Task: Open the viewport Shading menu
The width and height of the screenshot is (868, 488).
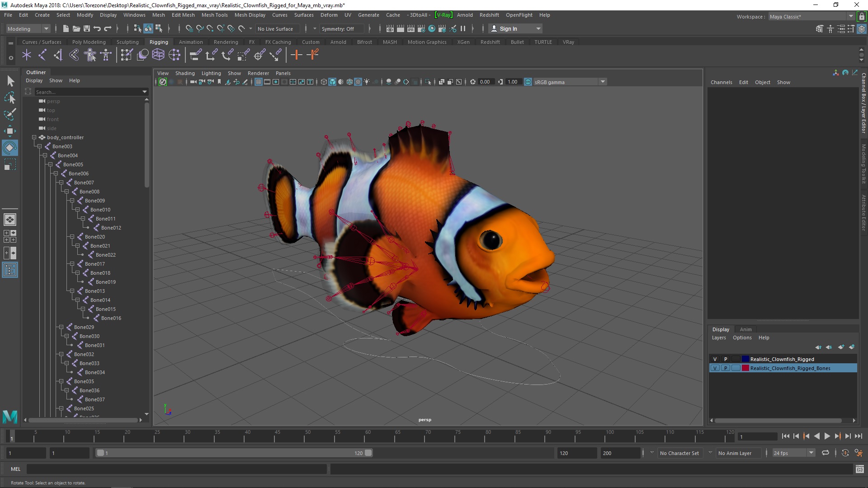Action: coord(185,73)
